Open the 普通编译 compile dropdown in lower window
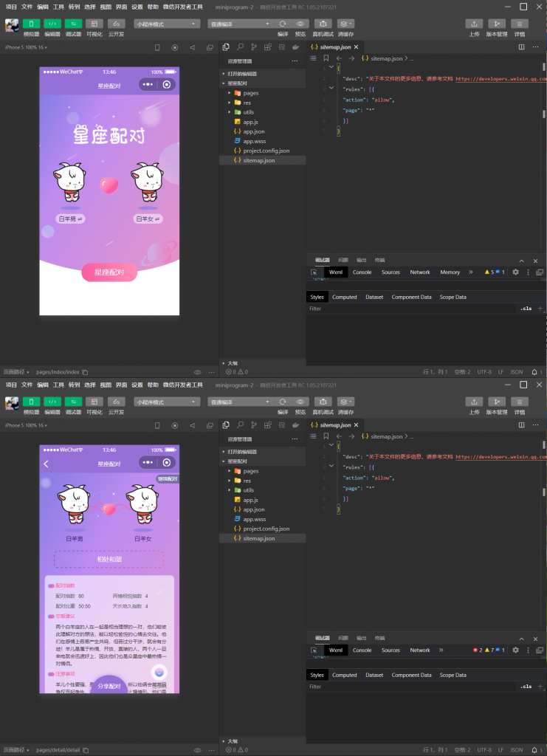 coord(240,402)
